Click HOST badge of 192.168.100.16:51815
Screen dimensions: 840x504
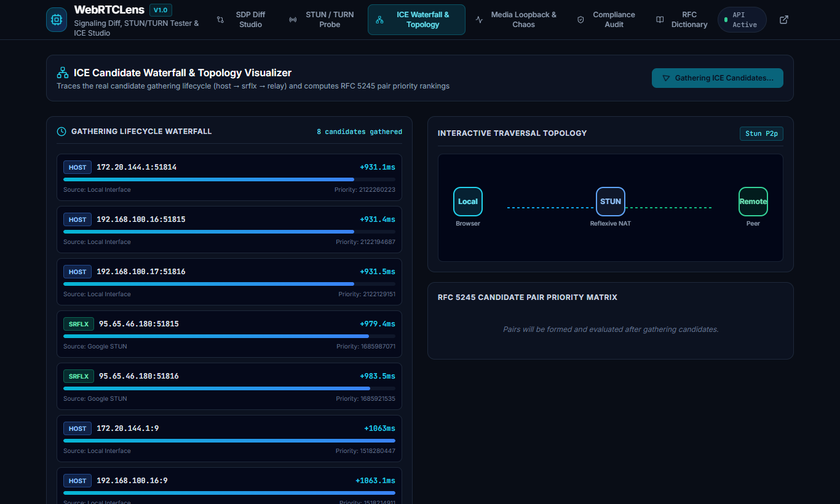click(77, 219)
